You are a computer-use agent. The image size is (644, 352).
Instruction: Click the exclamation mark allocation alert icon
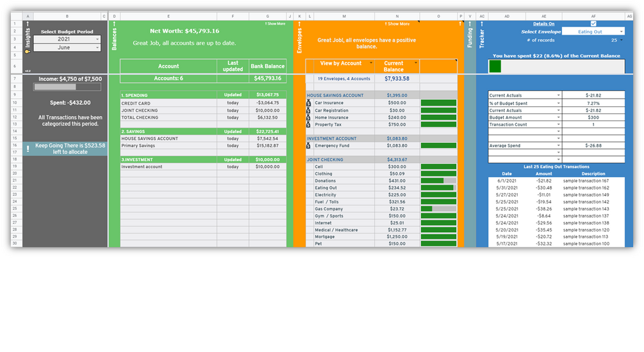[x=28, y=149]
